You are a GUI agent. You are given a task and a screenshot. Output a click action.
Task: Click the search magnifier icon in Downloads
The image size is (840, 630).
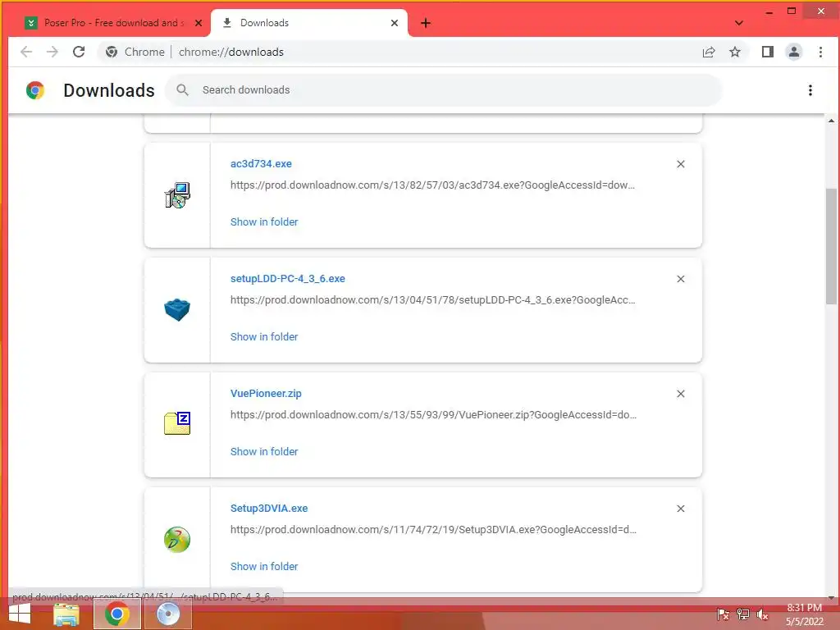(x=183, y=90)
